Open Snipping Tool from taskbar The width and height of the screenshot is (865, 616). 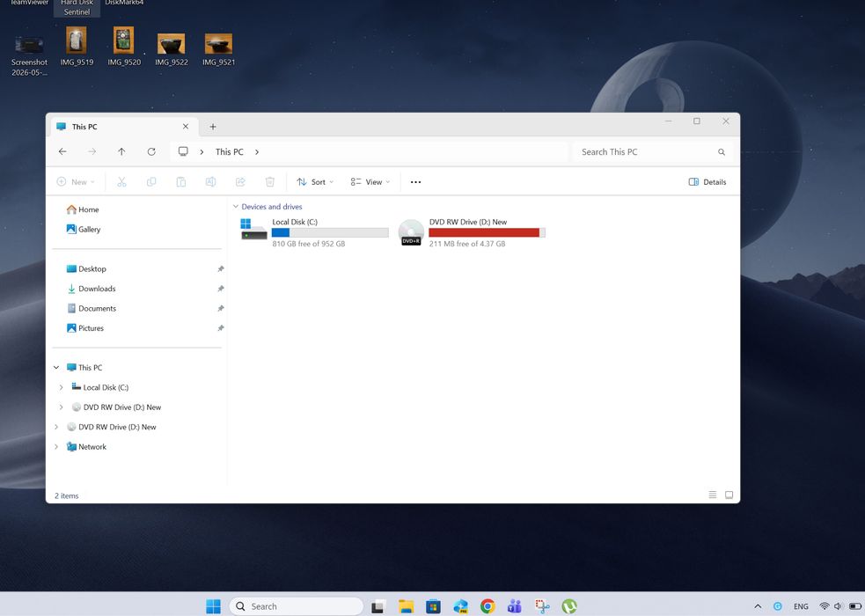coord(542,606)
